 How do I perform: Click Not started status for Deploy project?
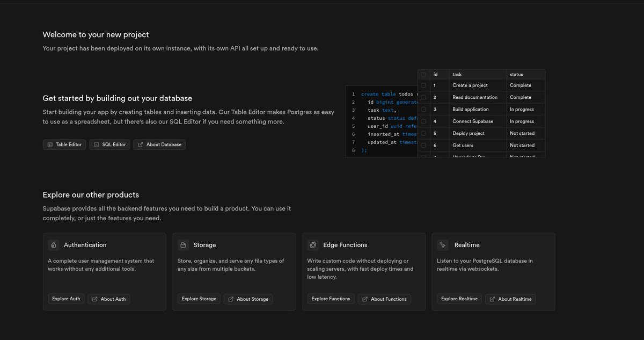click(526, 133)
